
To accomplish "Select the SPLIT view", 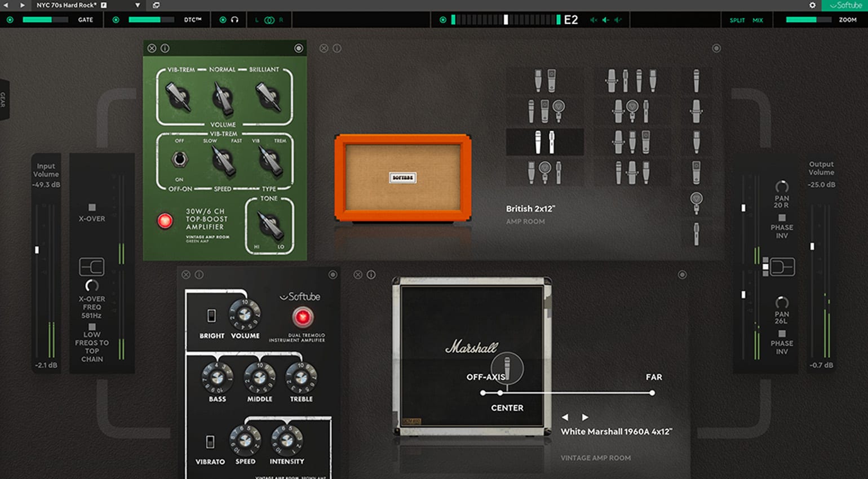I will 738,20.
